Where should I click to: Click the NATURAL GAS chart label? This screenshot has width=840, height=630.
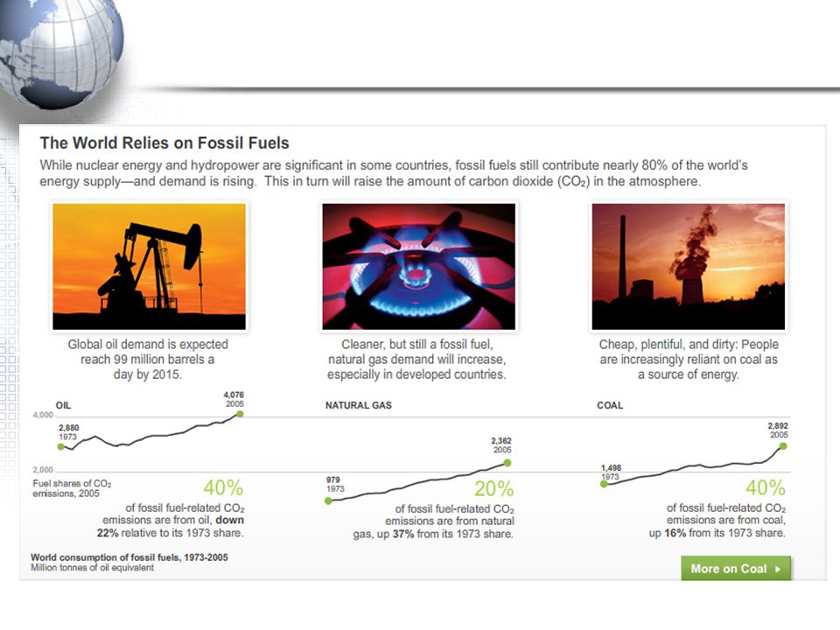(359, 405)
